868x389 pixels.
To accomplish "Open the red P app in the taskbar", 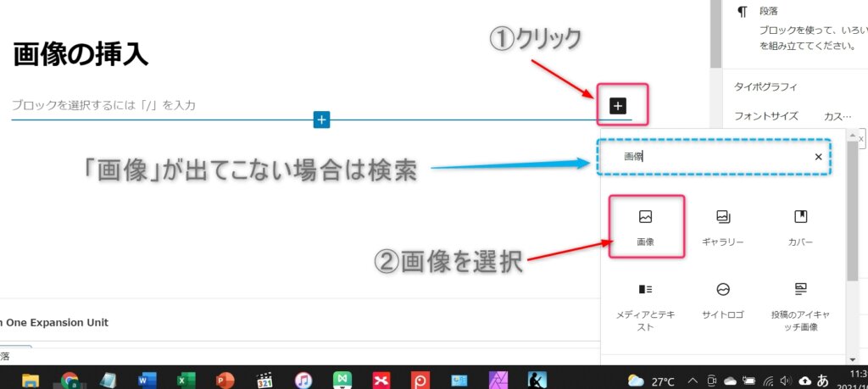I will coord(420,381).
